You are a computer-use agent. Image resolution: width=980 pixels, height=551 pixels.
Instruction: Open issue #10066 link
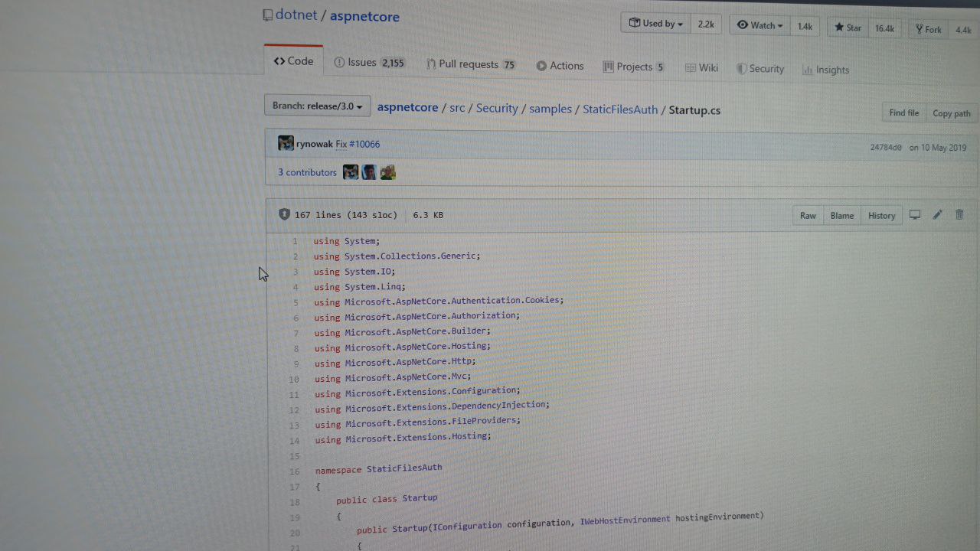click(x=364, y=144)
